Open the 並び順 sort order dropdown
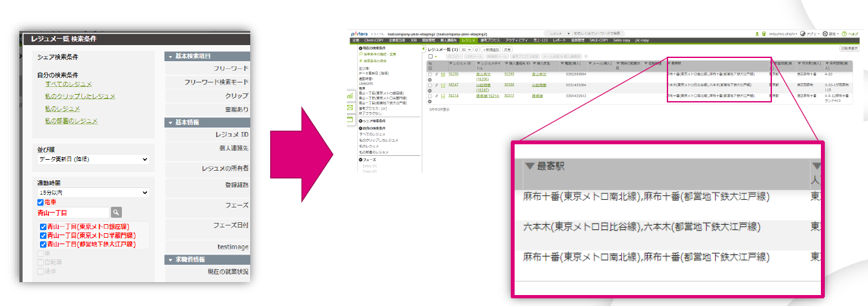The width and height of the screenshot is (868, 306). (x=93, y=159)
